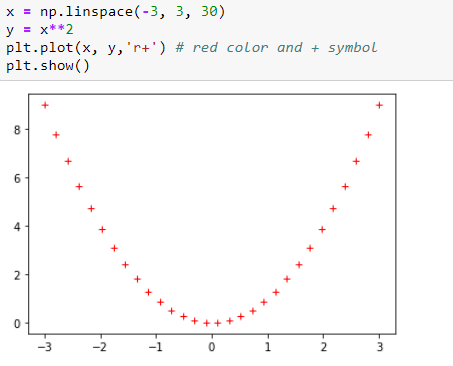This screenshot has height=366, width=453.
Task: Click the comment '# red color and + symbol'
Action: coord(276,48)
